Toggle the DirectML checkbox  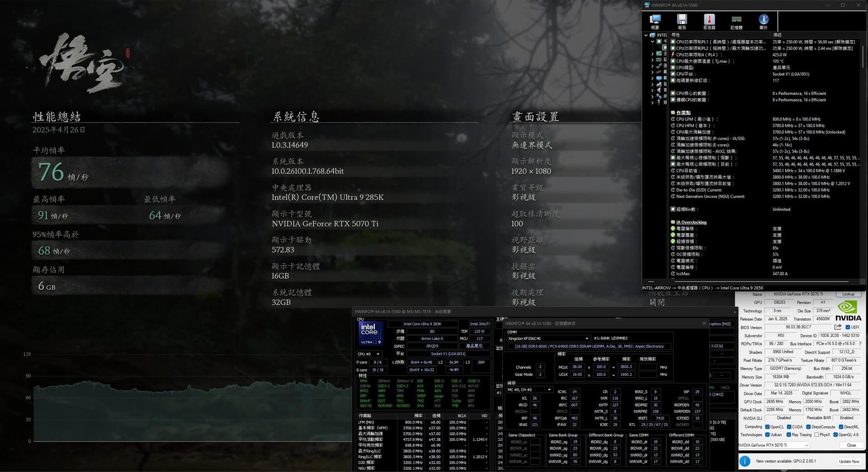[841, 427]
